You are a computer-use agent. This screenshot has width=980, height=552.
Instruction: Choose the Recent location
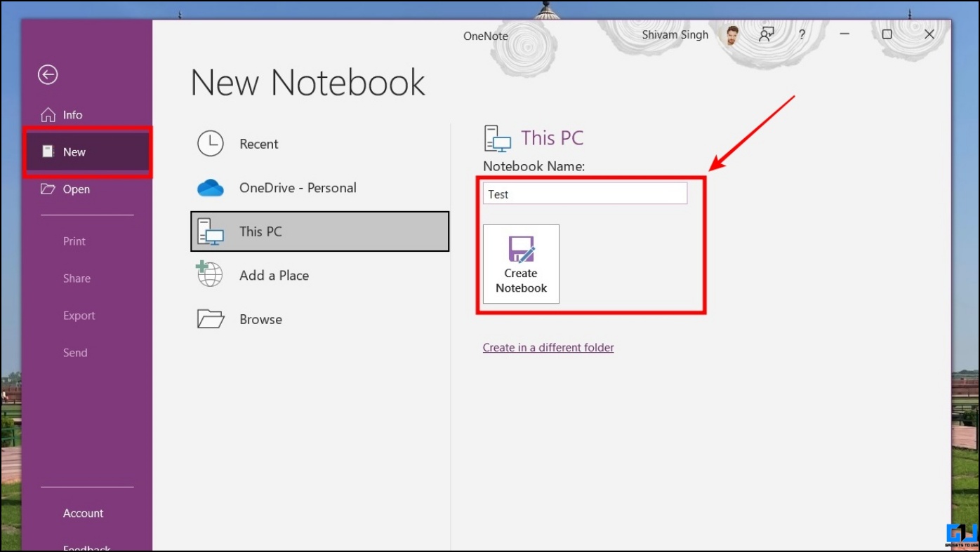click(320, 144)
